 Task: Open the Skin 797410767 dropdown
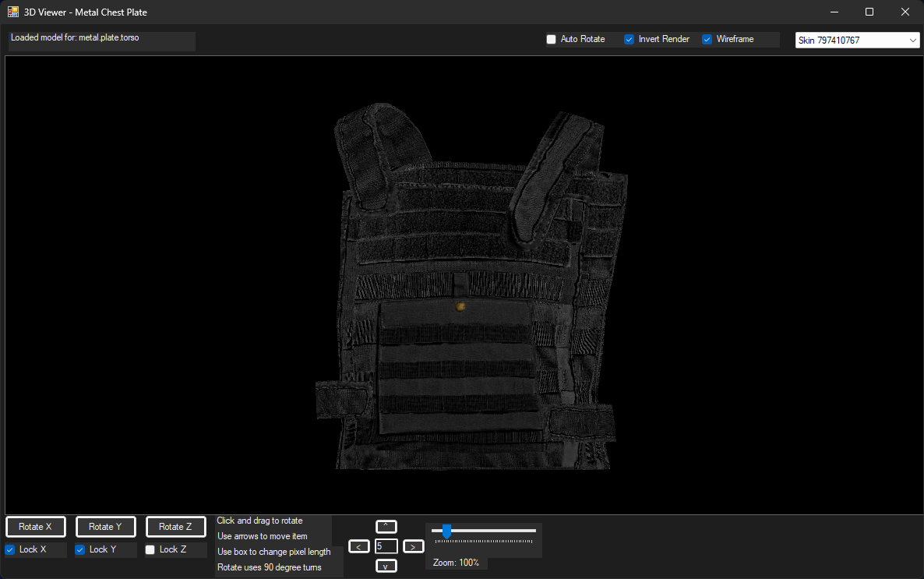click(x=857, y=40)
